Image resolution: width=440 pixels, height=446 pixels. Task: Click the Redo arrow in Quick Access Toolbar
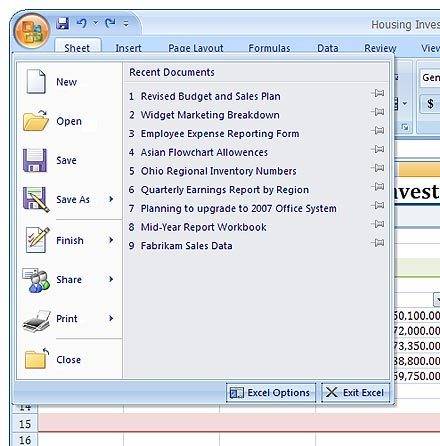pyautogui.click(x=110, y=23)
